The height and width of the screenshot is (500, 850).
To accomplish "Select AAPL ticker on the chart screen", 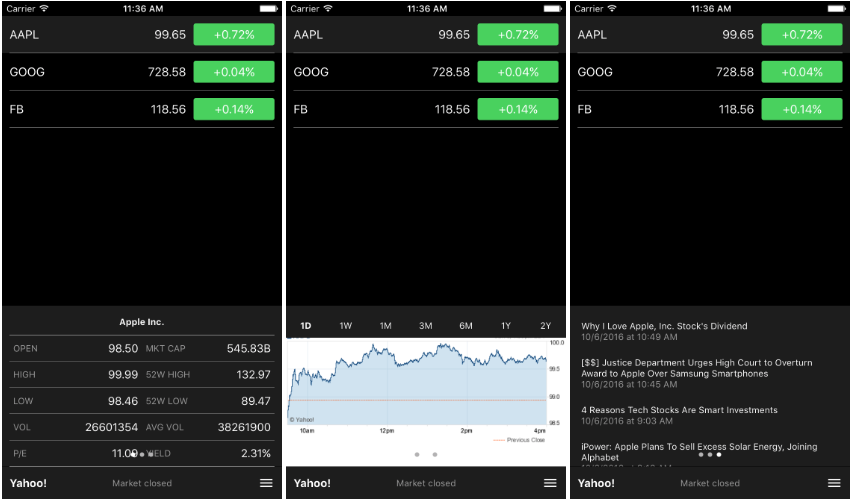I will (x=308, y=35).
